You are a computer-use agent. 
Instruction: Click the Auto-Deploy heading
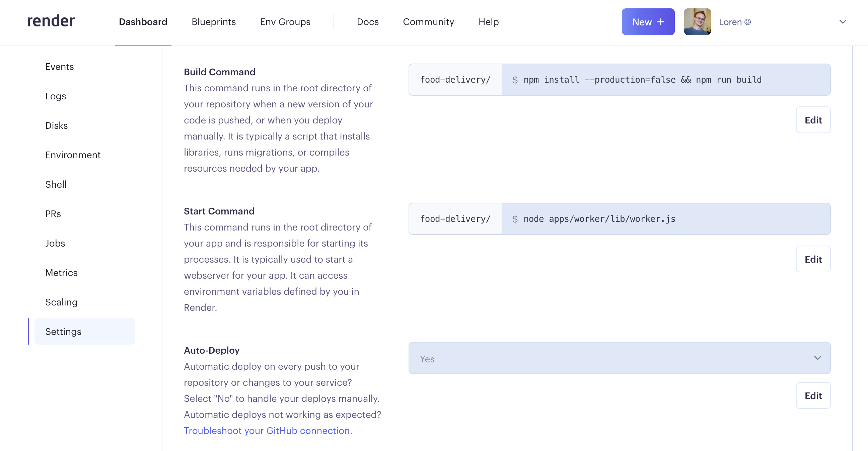(x=212, y=350)
